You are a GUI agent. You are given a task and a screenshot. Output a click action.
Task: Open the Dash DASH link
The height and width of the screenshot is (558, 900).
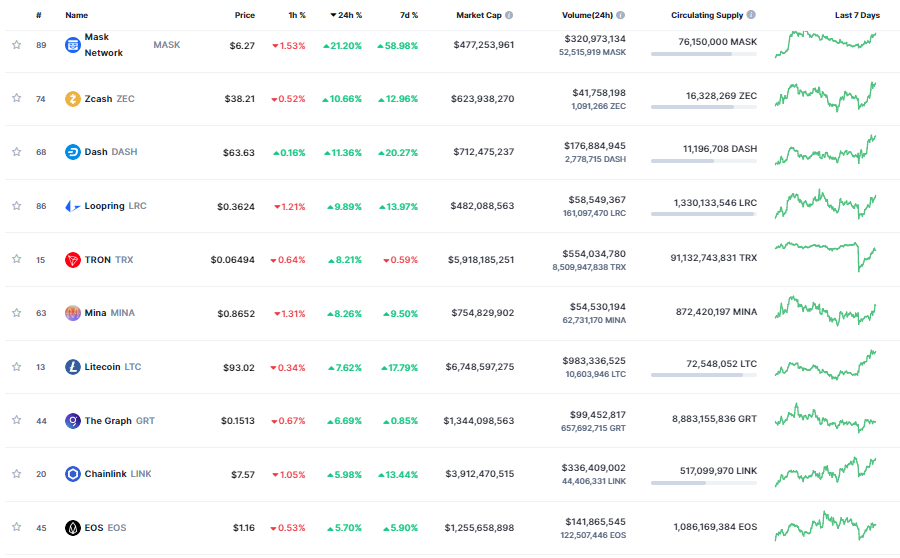click(111, 152)
